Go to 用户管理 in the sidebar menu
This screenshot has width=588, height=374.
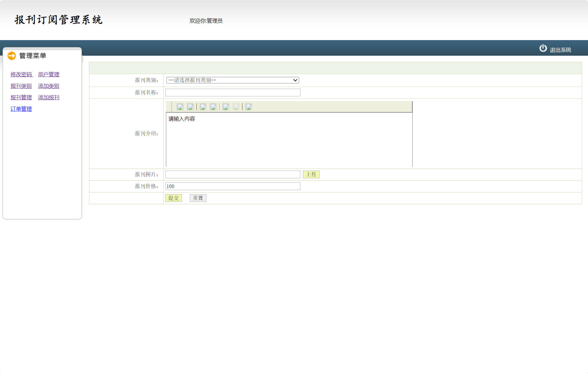pos(49,74)
